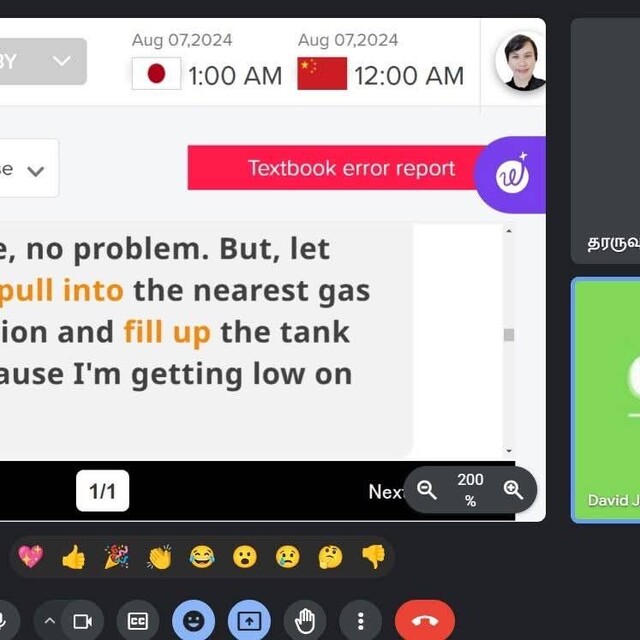Click the textbook scrollbar down arrow
This screenshot has height=640, width=640.
pyautogui.click(x=509, y=451)
